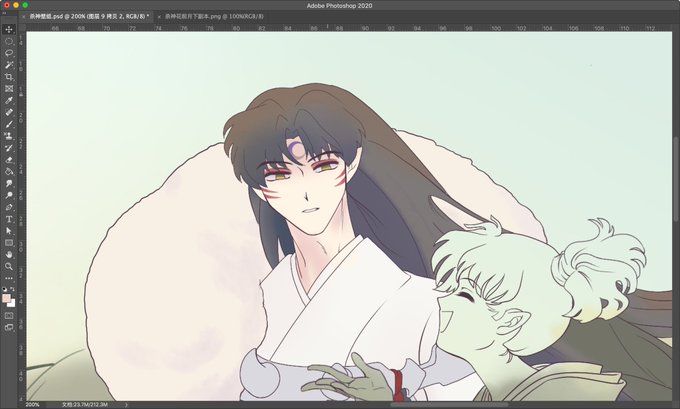This screenshot has height=409, width=680.
Task: Open the status bar info arrow menu
Action: tap(126, 405)
